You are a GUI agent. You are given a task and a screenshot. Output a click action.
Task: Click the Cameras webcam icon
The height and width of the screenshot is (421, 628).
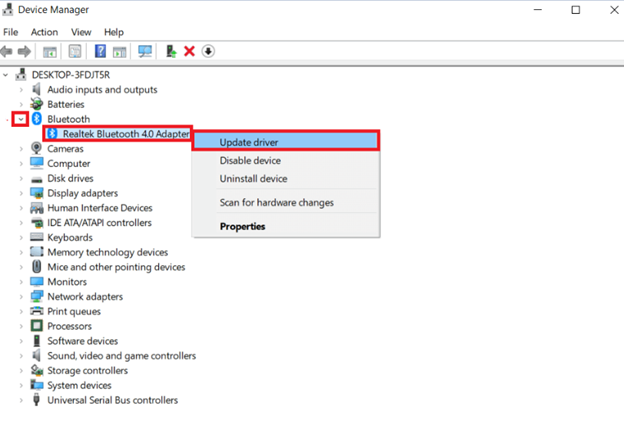36,148
